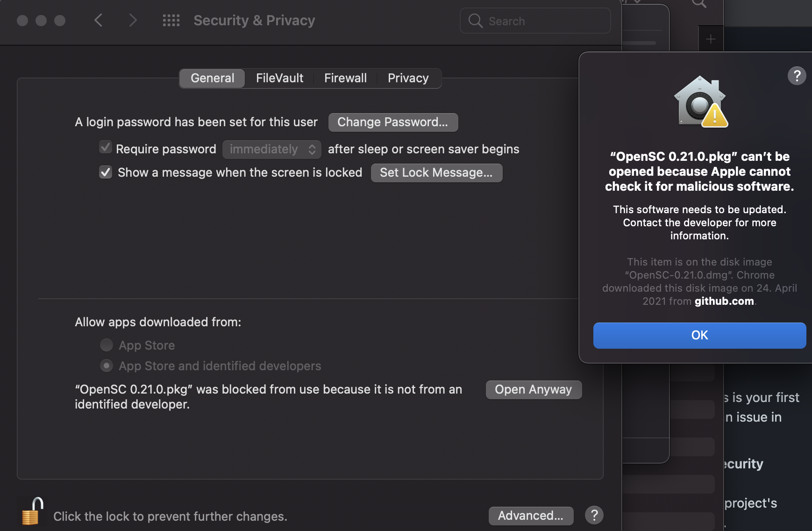The height and width of the screenshot is (531, 812).
Task: Click the forward navigation arrow
Action: tap(133, 20)
